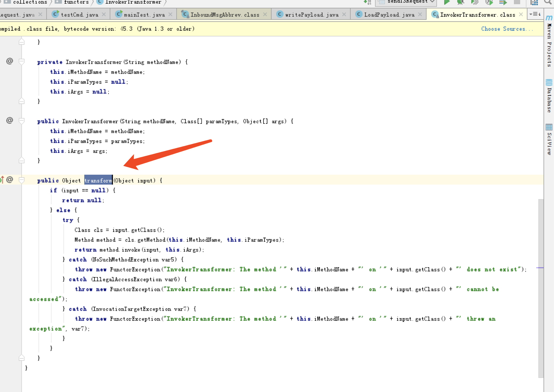Viewport: 554px width, 392px height.
Task: Click the Choose Sources link
Action: pyautogui.click(x=507, y=29)
